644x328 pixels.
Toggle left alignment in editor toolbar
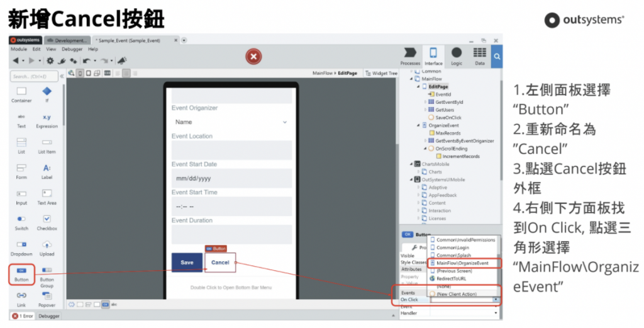(118, 73)
